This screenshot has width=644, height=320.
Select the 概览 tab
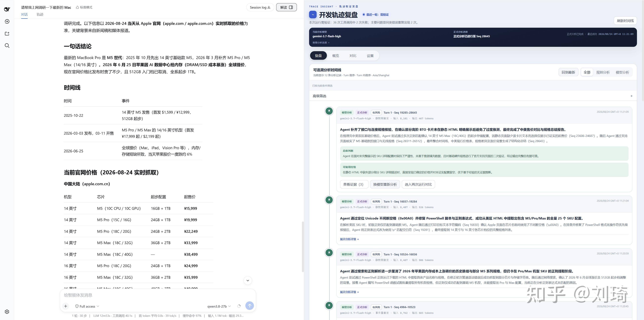coord(335,56)
